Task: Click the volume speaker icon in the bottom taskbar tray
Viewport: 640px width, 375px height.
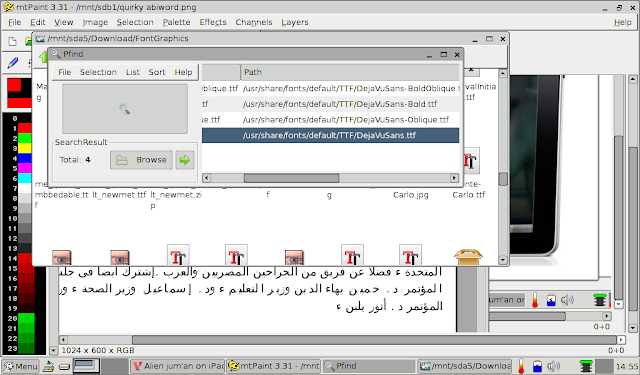Action: click(x=554, y=366)
